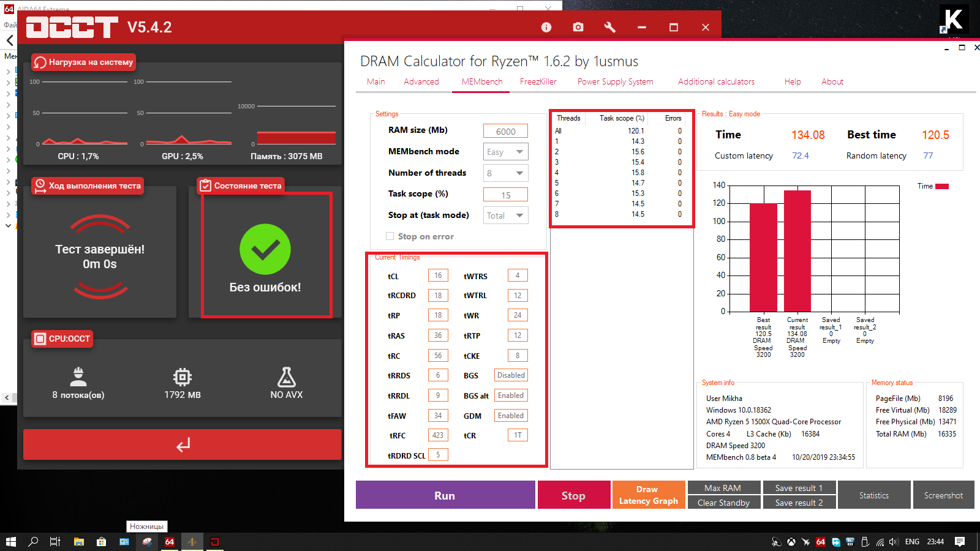
Task: Click the RAM size (Mb) input field
Action: (x=506, y=131)
